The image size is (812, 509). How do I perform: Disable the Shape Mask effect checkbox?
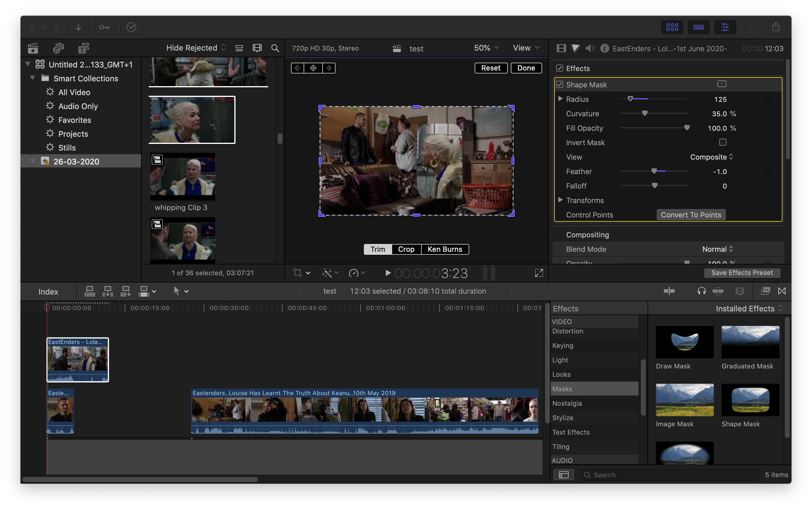[560, 85]
